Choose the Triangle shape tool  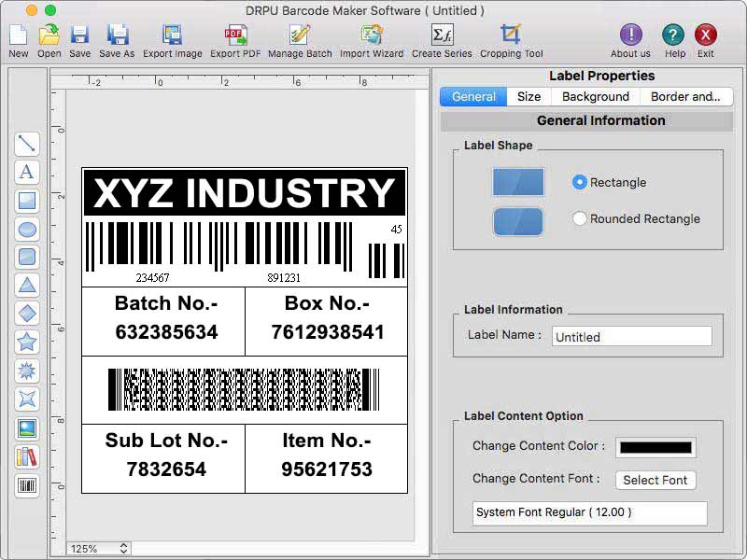coord(27,286)
